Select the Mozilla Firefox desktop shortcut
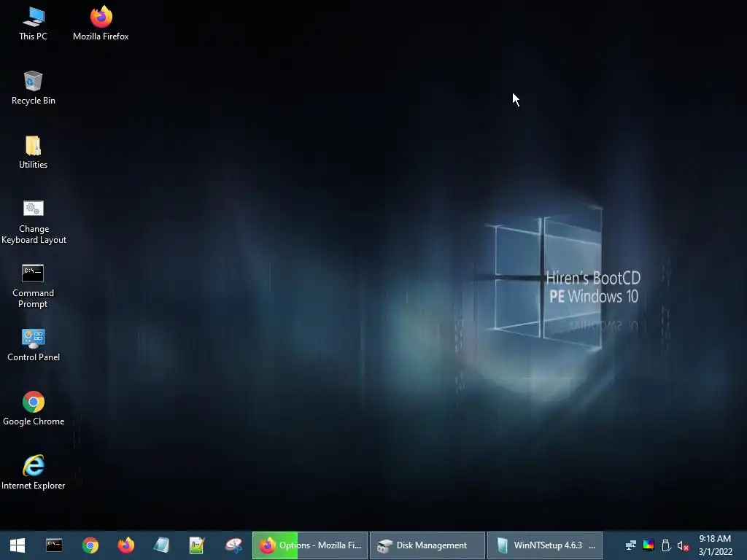This screenshot has height=560, width=747. (x=101, y=24)
